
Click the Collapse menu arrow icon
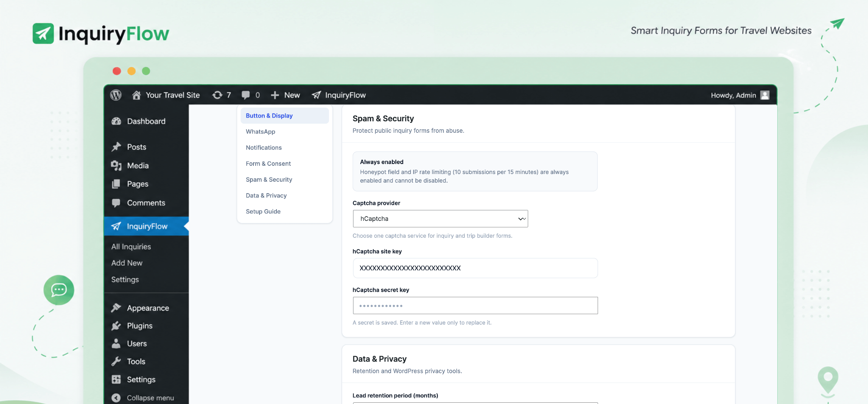tap(116, 397)
